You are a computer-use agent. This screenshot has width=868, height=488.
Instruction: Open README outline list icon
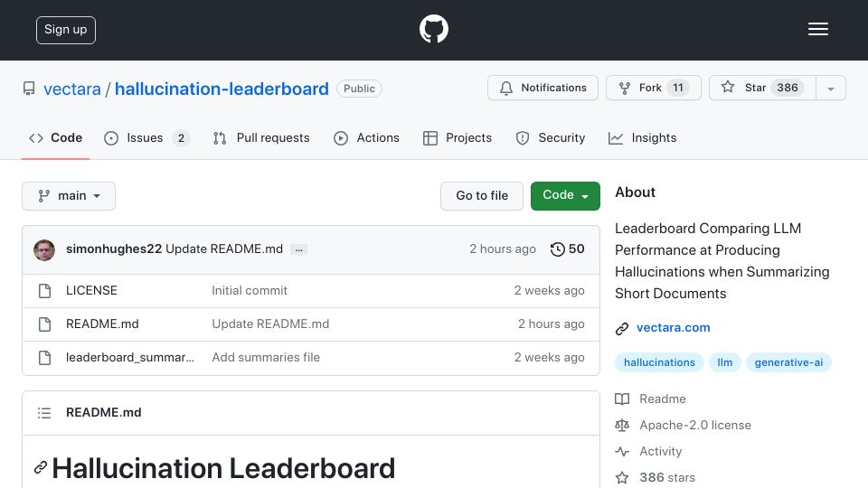[44, 413]
